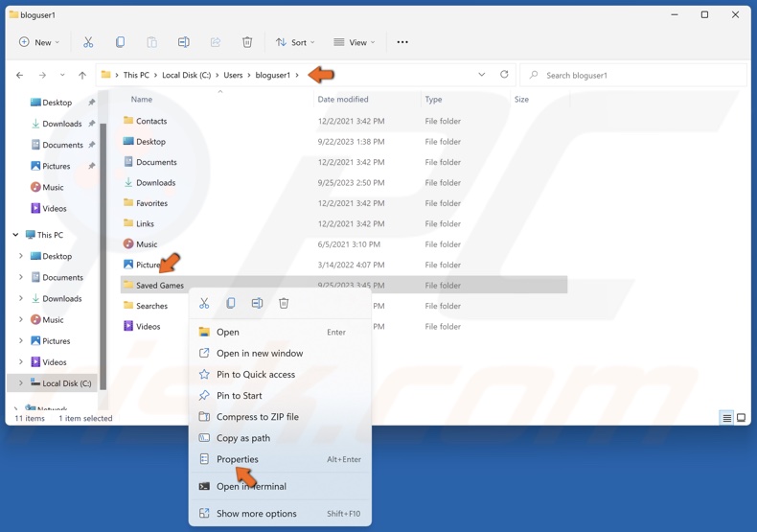Click the Delete icon in the context menu
The height and width of the screenshot is (532, 757).
(x=284, y=303)
